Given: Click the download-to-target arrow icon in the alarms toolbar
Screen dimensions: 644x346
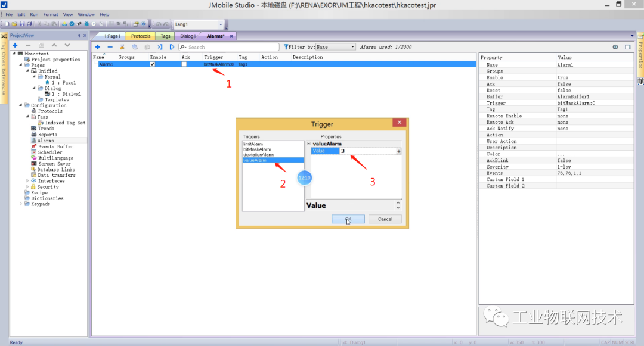Looking at the screenshot, I should [x=160, y=47].
